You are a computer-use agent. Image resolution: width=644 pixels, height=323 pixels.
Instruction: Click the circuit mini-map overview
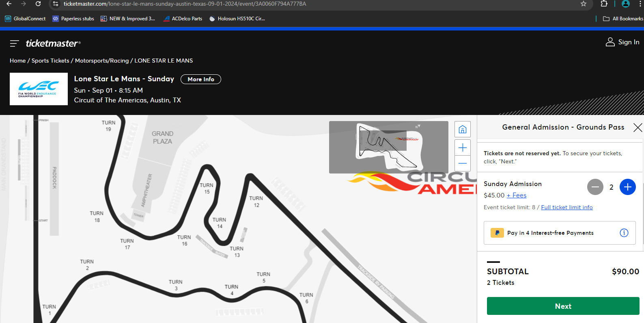click(x=389, y=147)
